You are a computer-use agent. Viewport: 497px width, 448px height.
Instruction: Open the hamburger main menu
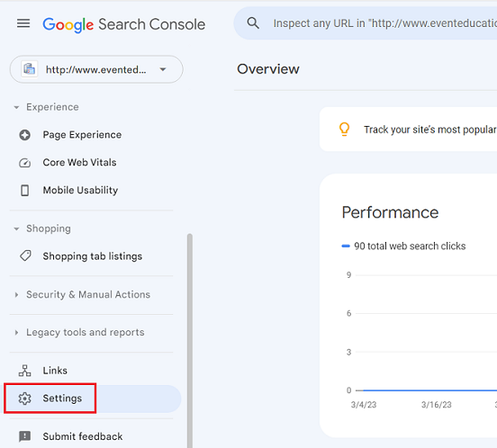click(23, 23)
